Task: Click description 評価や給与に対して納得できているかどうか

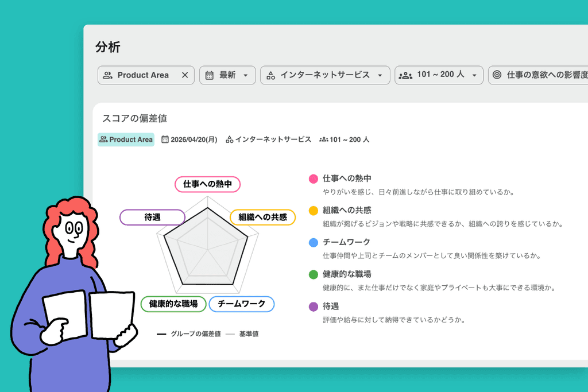Action: [394, 320]
